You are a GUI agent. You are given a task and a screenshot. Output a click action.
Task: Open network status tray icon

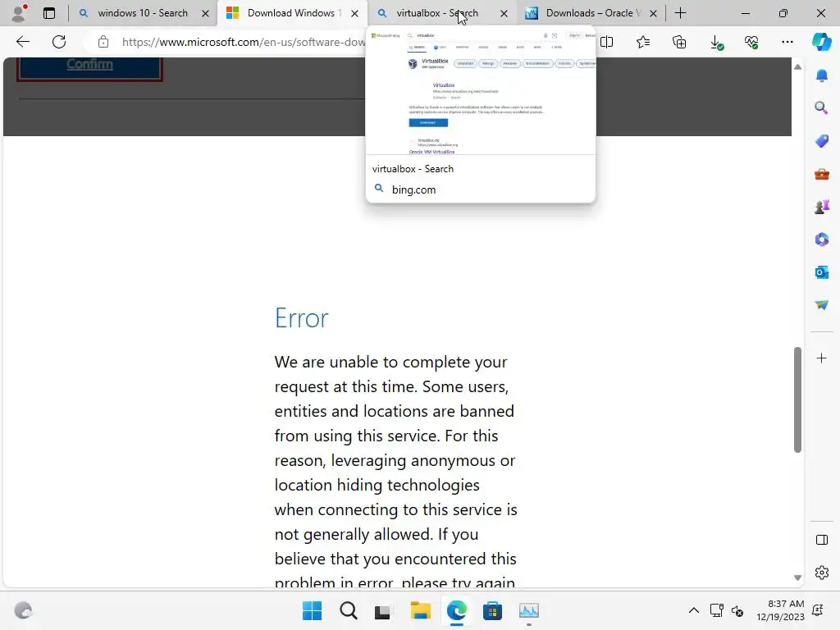pyautogui.click(x=716, y=610)
